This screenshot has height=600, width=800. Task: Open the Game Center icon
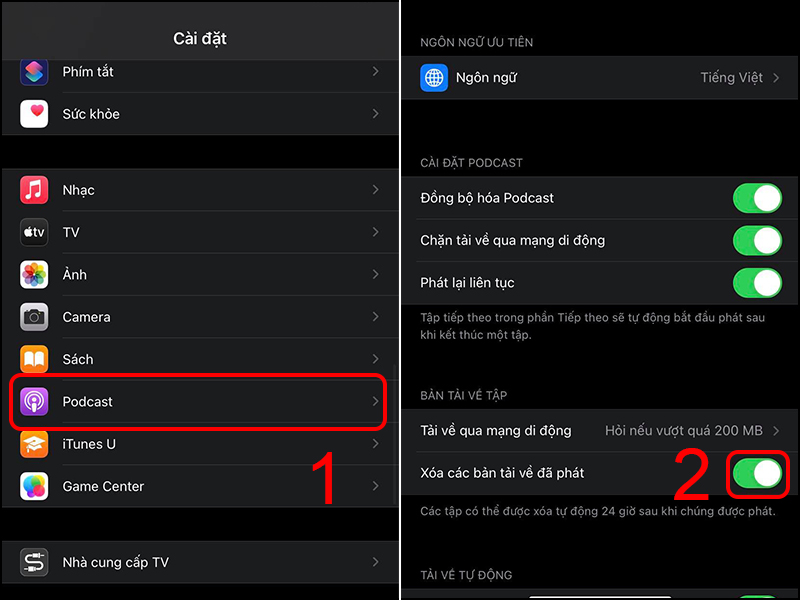(34, 486)
